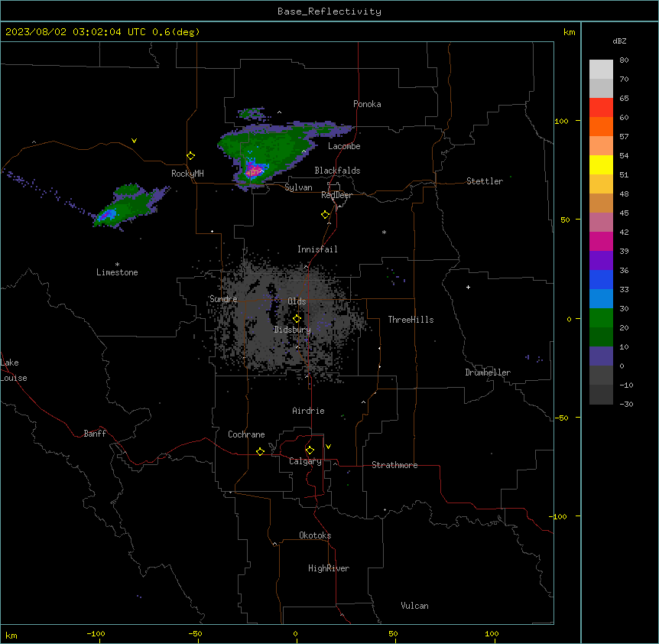Click the yellow V marker east of Calgary
659x644 pixels.
pyautogui.click(x=328, y=447)
